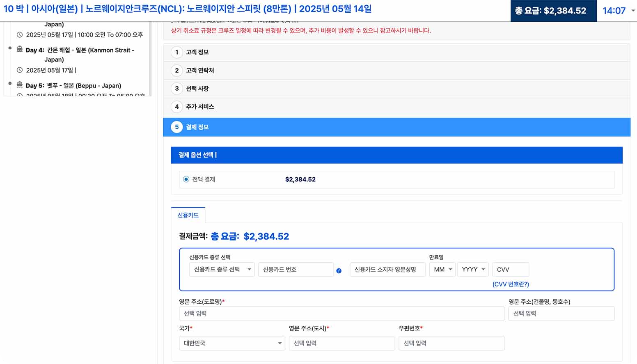Viewport: 637px width, 364px height.
Task: Open the YYYY expiry year dropdown
Action: pos(472,269)
